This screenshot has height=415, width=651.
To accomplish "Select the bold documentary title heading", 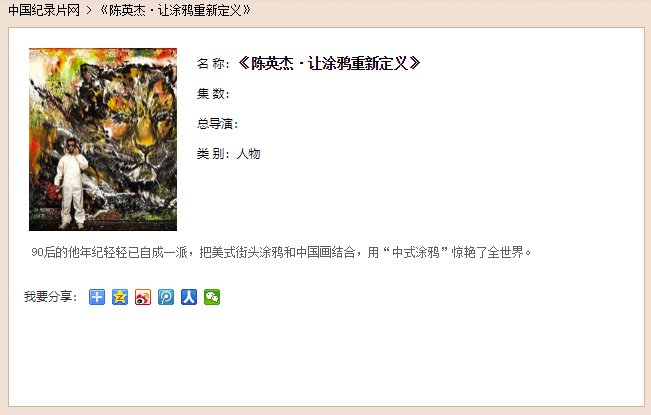I will tap(329, 63).
